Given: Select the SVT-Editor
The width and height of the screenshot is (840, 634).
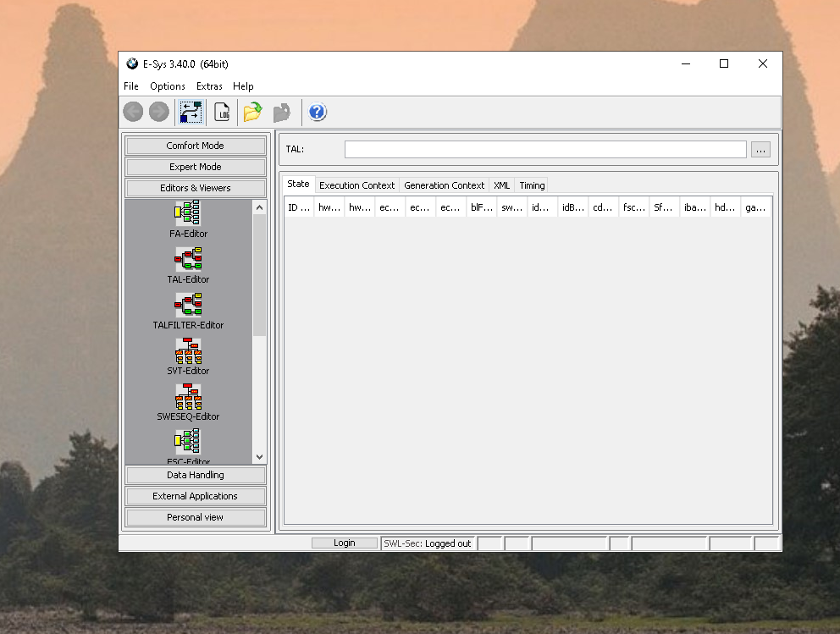Looking at the screenshot, I should (x=188, y=356).
